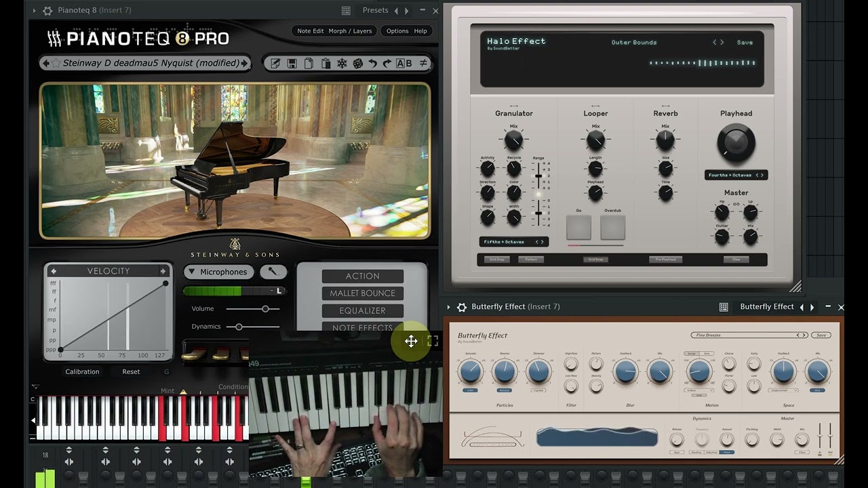The height and width of the screenshot is (488, 868).
Task: Click the Clear button in Halo Effect
Action: point(736,259)
